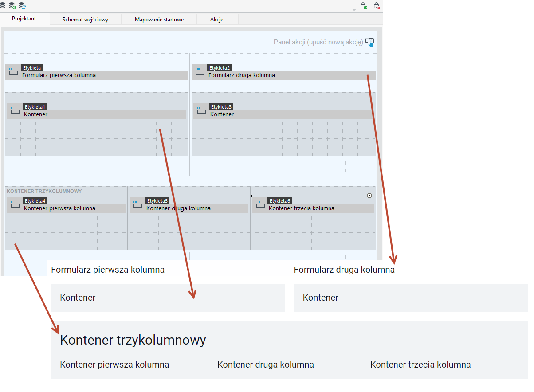Image resolution: width=534 pixels, height=392 pixels.
Task: Click 'Formularz pierwsza kolumna' in the preview
Action: pyautogui.click(x=108, y=270)
